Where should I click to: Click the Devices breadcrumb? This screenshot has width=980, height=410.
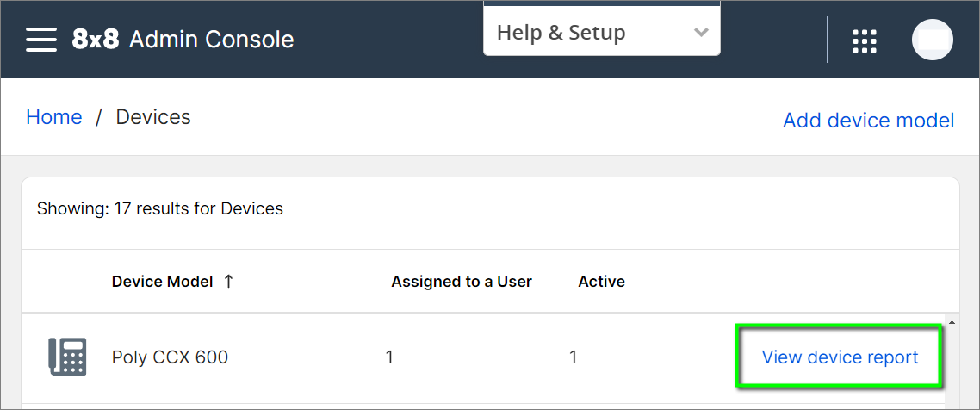tap(153, 117)
